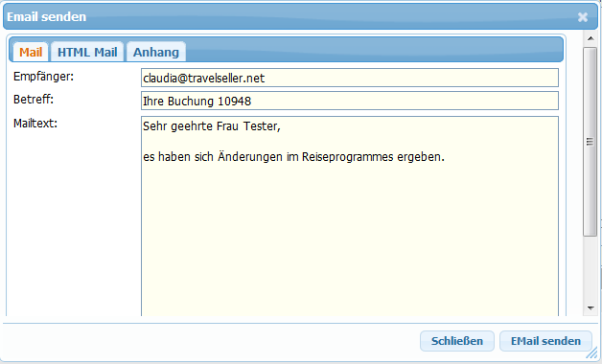Open the HTML Mail tab

tap(87, 52)
